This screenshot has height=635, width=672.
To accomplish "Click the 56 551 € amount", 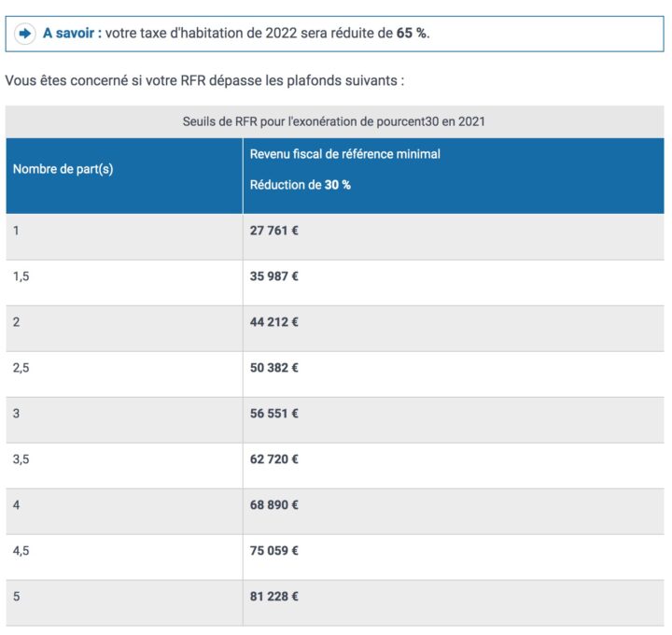I will 273,414.
